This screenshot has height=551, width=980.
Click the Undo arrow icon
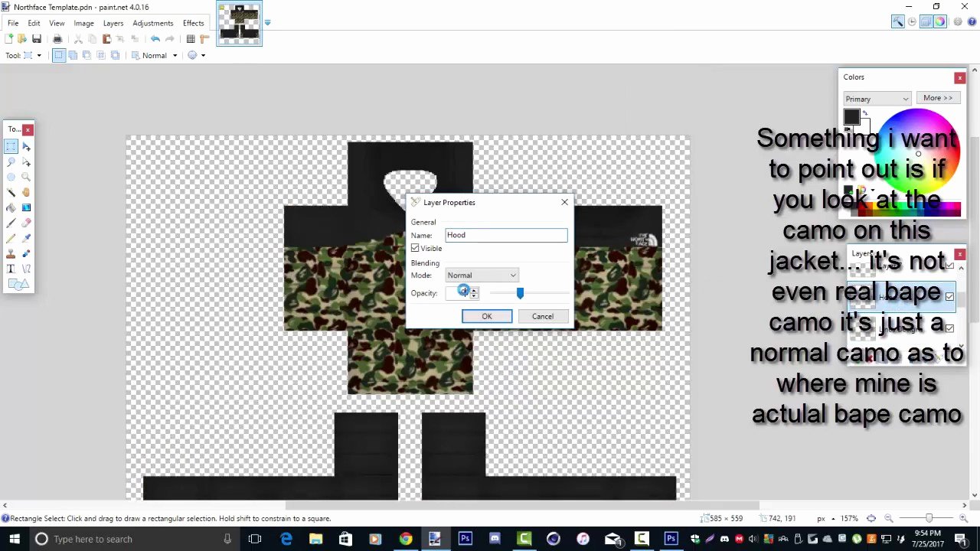click(x=155, y=39)
